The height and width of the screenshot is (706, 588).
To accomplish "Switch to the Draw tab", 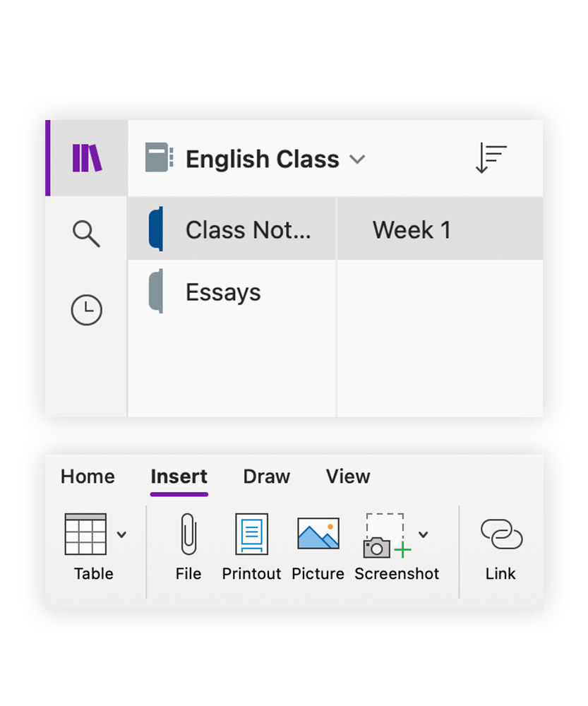I will click(266, 477).
